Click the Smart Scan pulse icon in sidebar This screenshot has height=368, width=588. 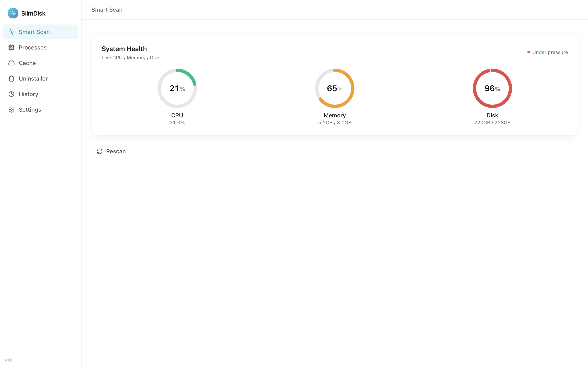pyautogui.click(x=11, y=32)
